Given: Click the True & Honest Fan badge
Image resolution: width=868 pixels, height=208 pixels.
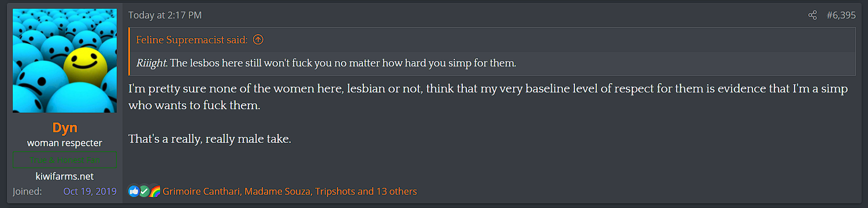Looking at the screenshot, I should point(65,160).
